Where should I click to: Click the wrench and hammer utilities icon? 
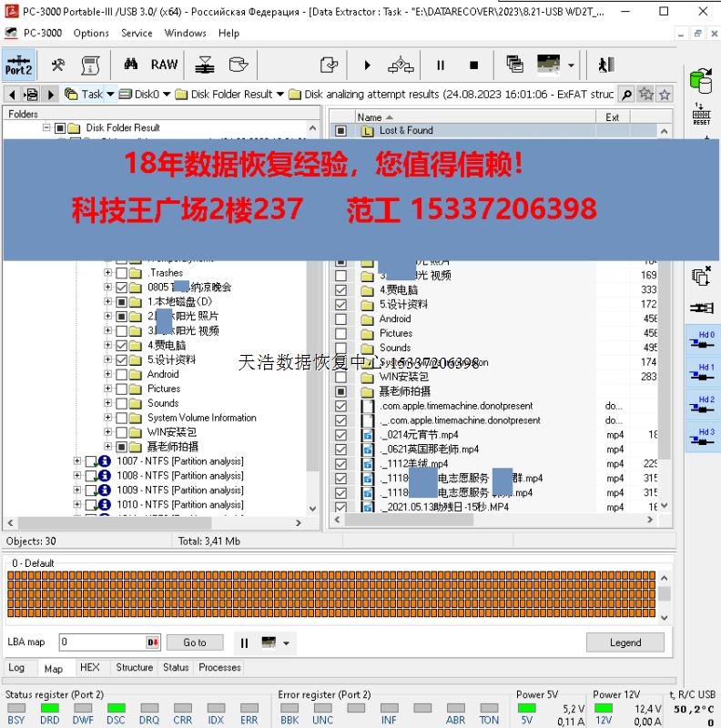point(57,65)
